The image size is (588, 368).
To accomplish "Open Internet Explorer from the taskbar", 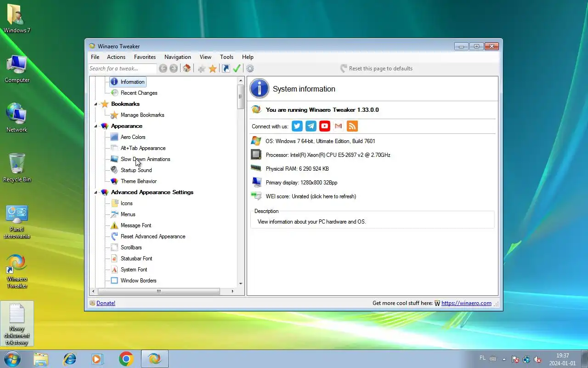I will coord(70,359).
